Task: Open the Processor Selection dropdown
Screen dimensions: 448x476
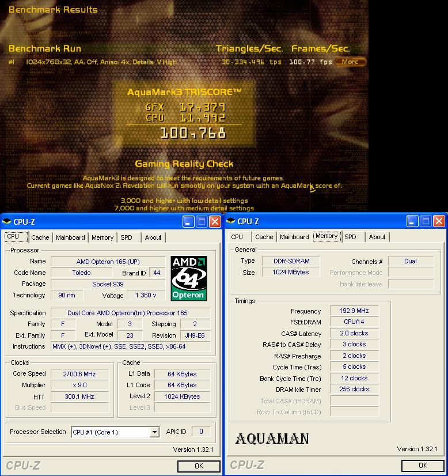Action: (154, 432)
